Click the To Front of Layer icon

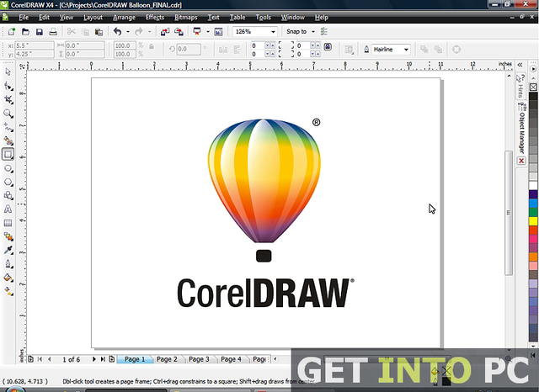coord(424,50)
